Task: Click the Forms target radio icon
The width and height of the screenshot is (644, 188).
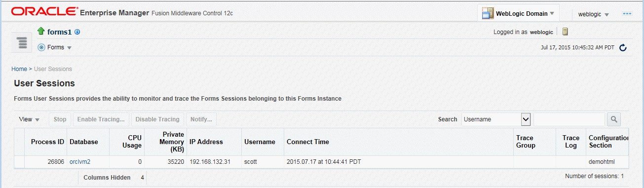Action: point(41,47)
